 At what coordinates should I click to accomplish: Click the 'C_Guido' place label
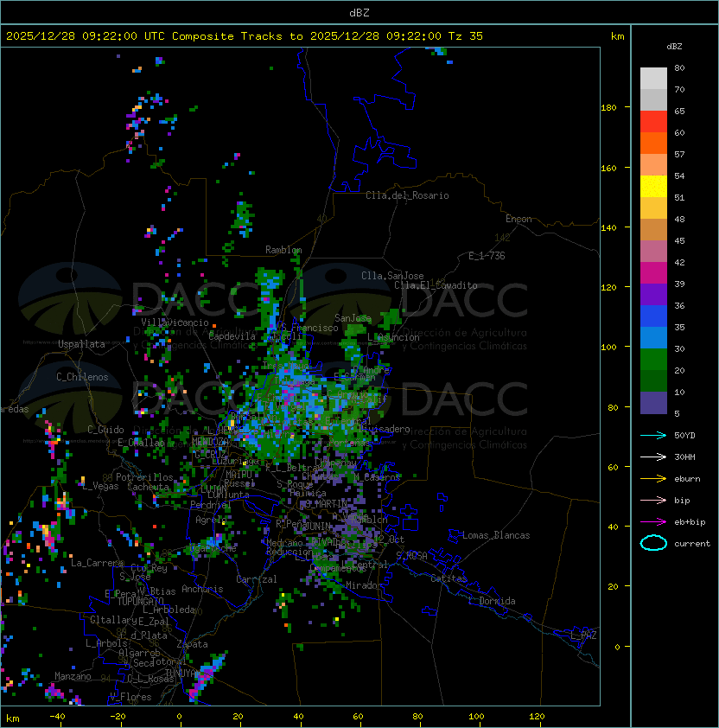coord(105,430)
